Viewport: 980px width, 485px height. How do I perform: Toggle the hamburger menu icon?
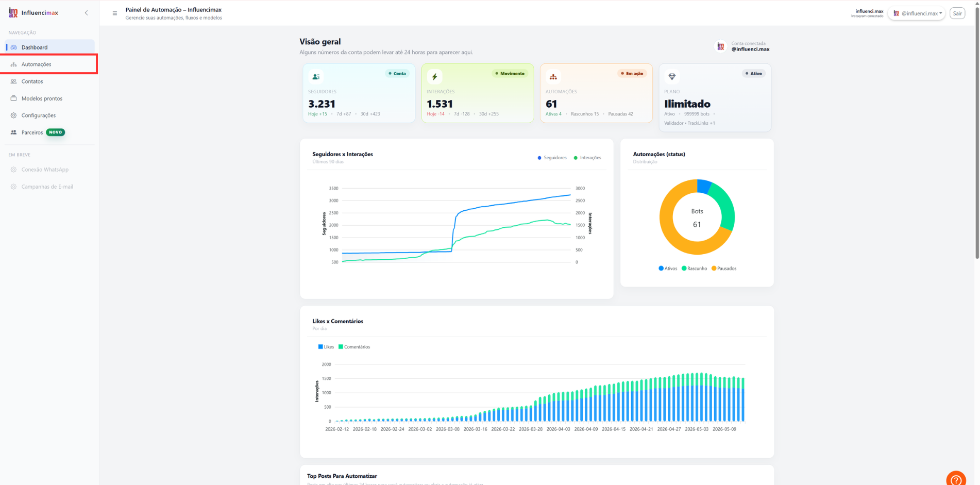[x=115, y=13]
